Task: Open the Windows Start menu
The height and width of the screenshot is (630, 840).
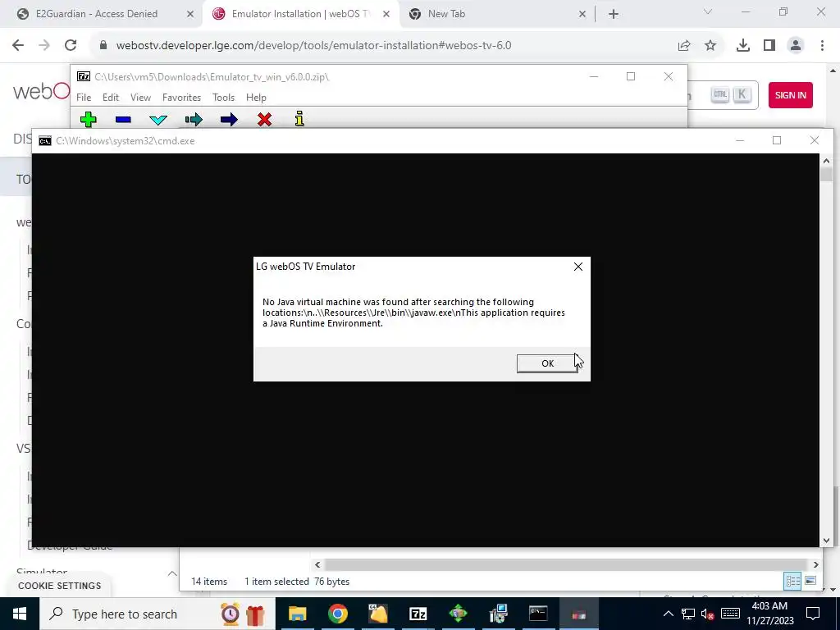Action: (x=20, y=614)
